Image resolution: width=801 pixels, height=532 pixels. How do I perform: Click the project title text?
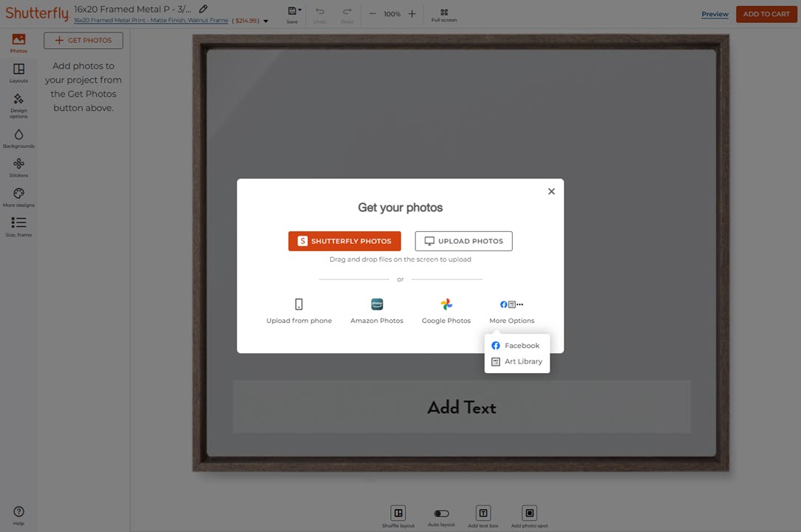tap(132, 9)
